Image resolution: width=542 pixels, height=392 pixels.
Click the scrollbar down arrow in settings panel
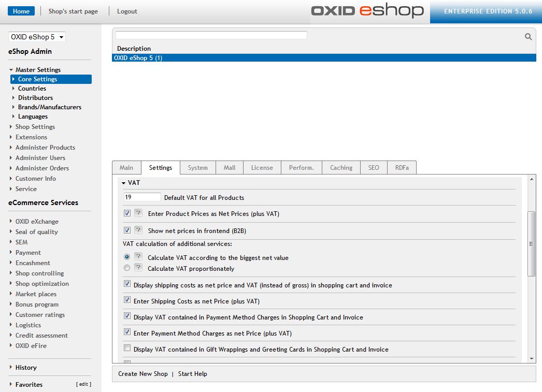pyautogui.click(x=531, y=358)
